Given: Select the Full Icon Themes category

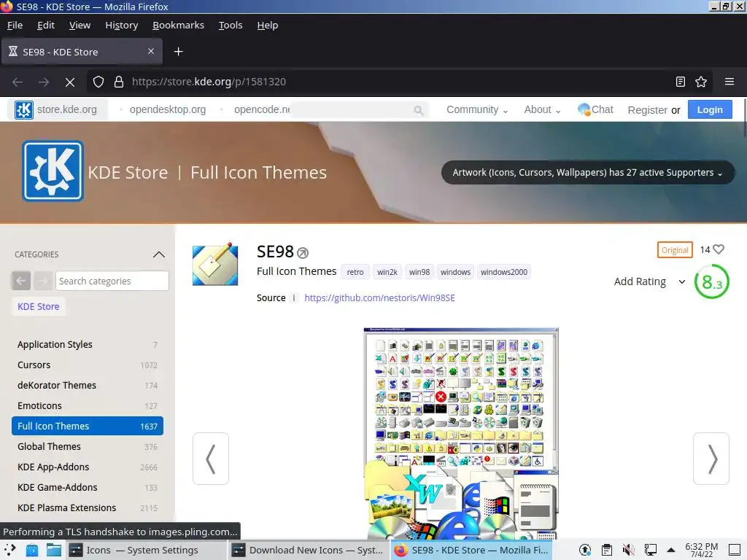Looking at the screenshot, I should 88,426.
